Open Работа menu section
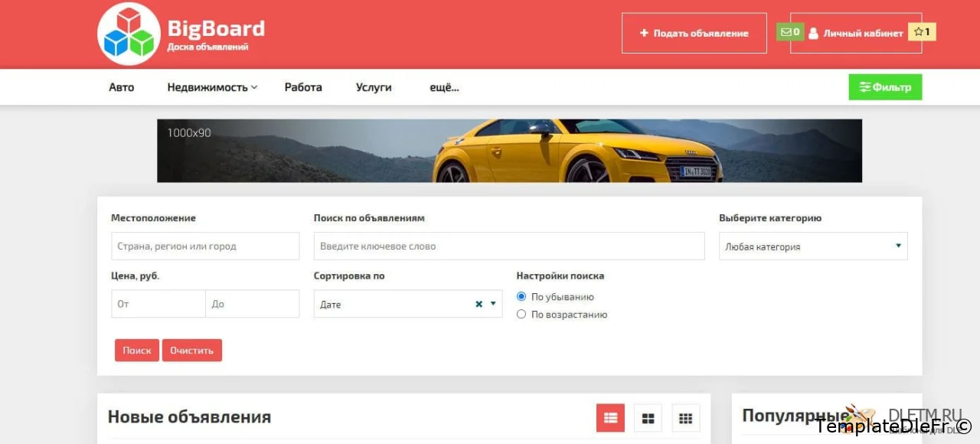Viewport: 980px width, 444px height. pos(303,87)
